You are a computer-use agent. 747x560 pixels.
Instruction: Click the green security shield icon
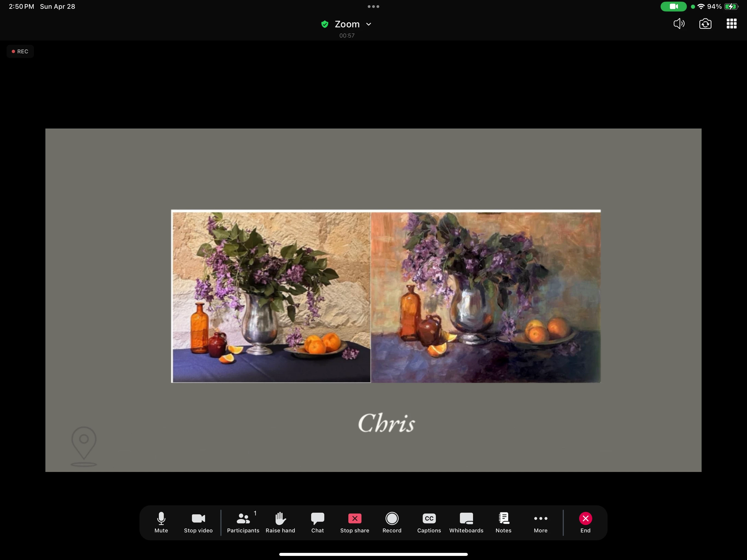[x=325, y=24]
